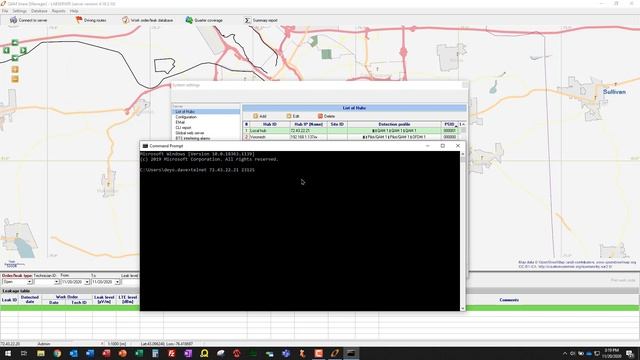
Task: Click inside the Command Prompt window
Action: click(300, 231)
